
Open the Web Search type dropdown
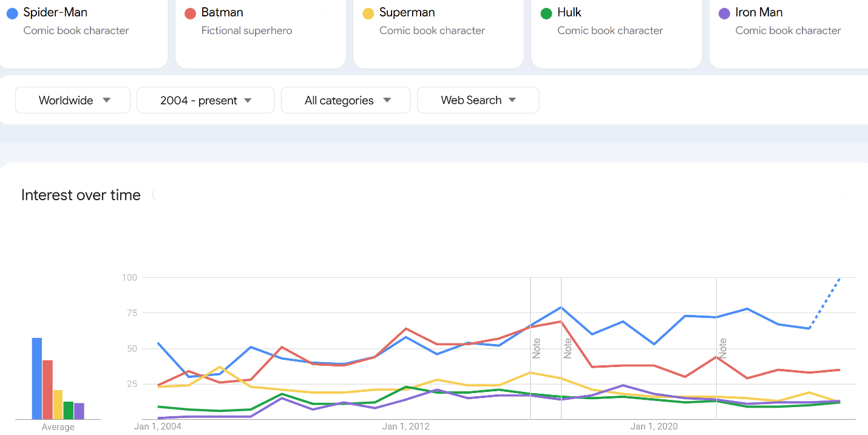click(478, 100)
